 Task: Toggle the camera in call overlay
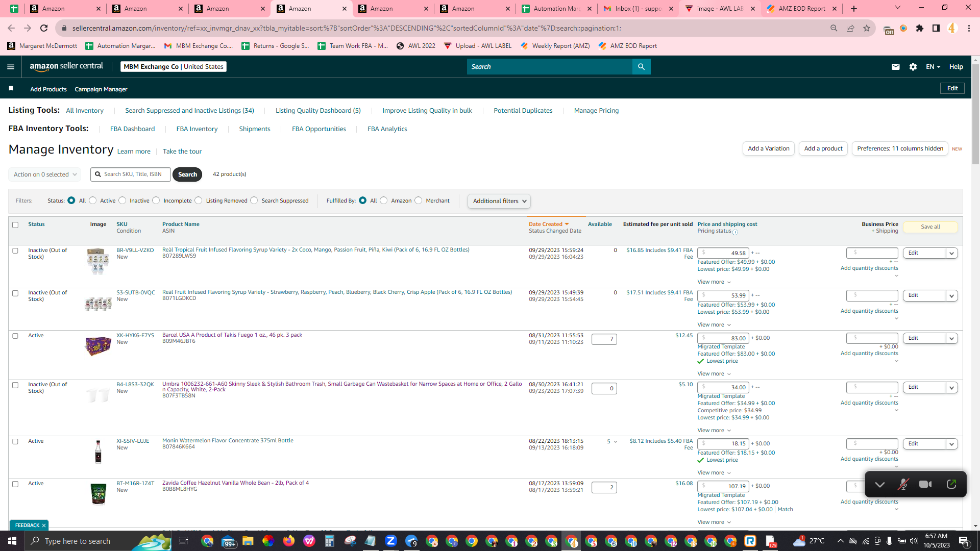point(925,484)
